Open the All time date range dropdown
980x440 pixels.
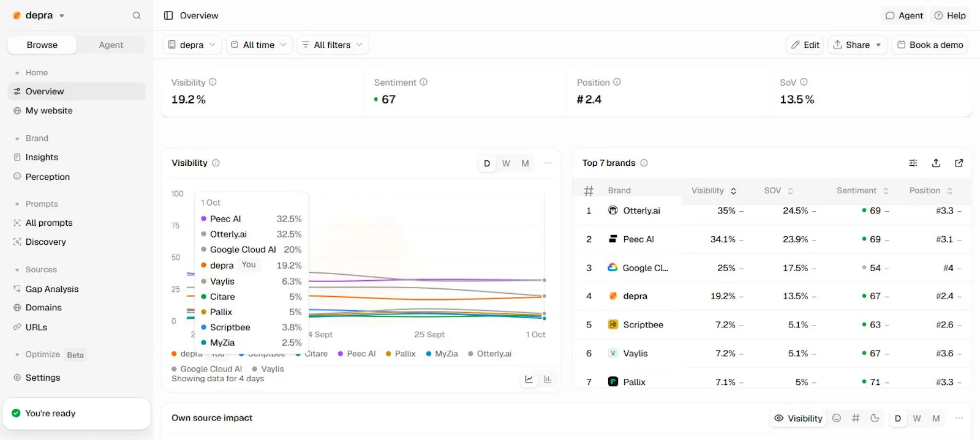pos(259,45)
